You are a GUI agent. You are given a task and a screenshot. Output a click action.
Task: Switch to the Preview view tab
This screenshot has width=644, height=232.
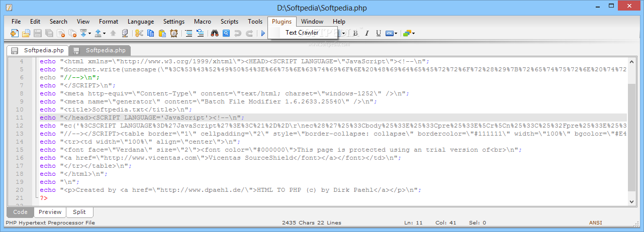click(50, 212)
